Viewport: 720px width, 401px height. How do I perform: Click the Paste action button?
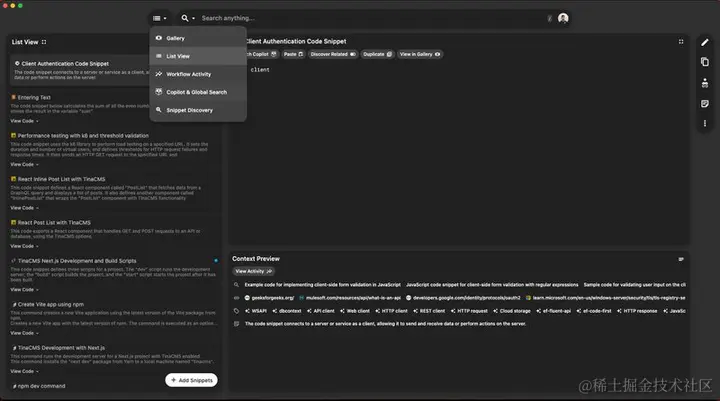coord(293,54)
